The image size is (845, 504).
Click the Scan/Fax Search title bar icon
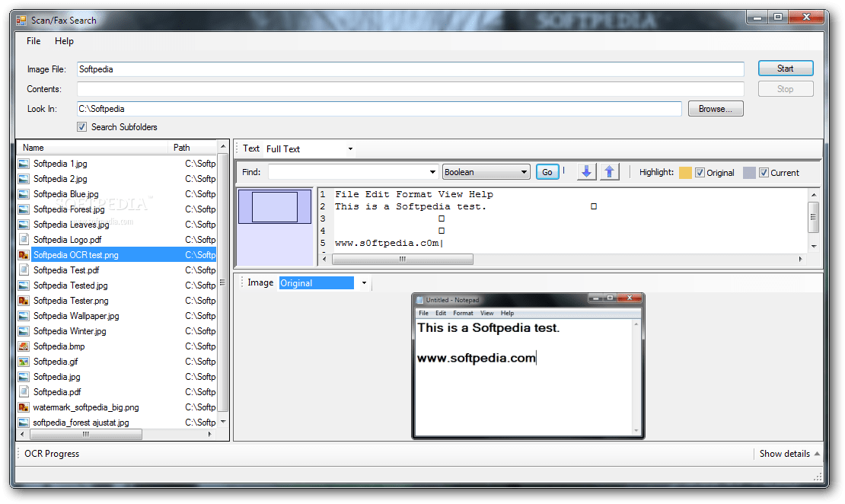[x=21, y=21]
